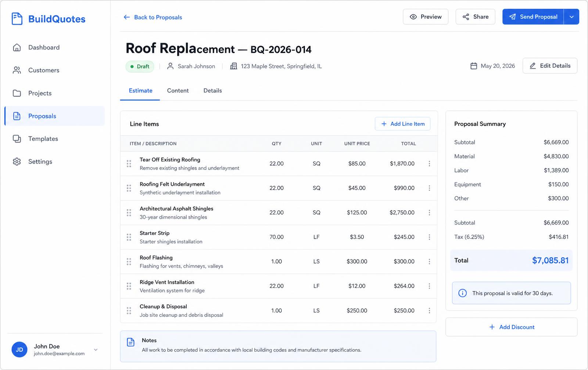Click the BuildQuotes logo icon

[x=17, y=19]
